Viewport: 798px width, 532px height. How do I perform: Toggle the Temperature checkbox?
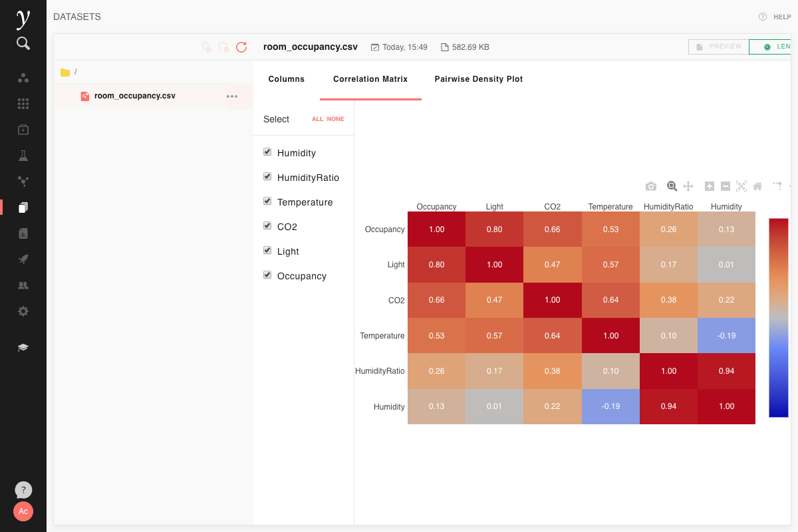[x=267, y=201]
